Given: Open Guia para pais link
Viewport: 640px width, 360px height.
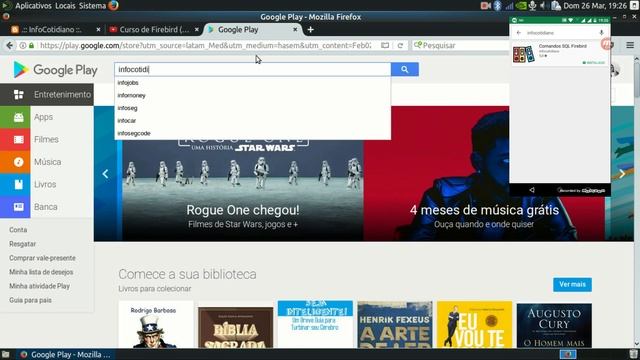Looking at the screenshot, I should click(x=30, y=300).
